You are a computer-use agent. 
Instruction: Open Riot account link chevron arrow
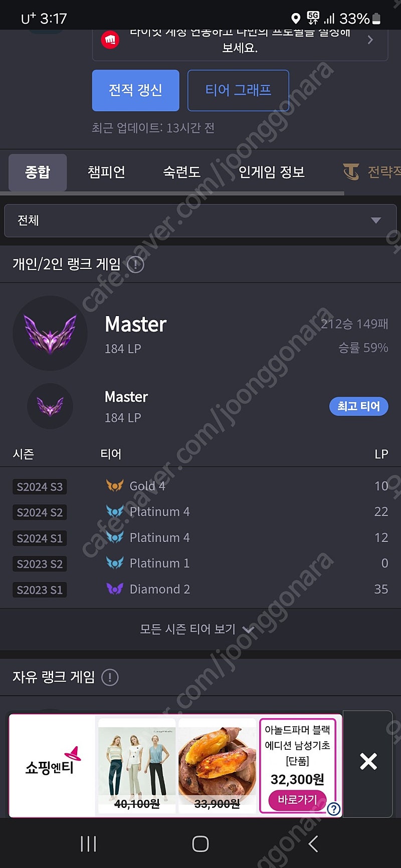tap(370, 40)
